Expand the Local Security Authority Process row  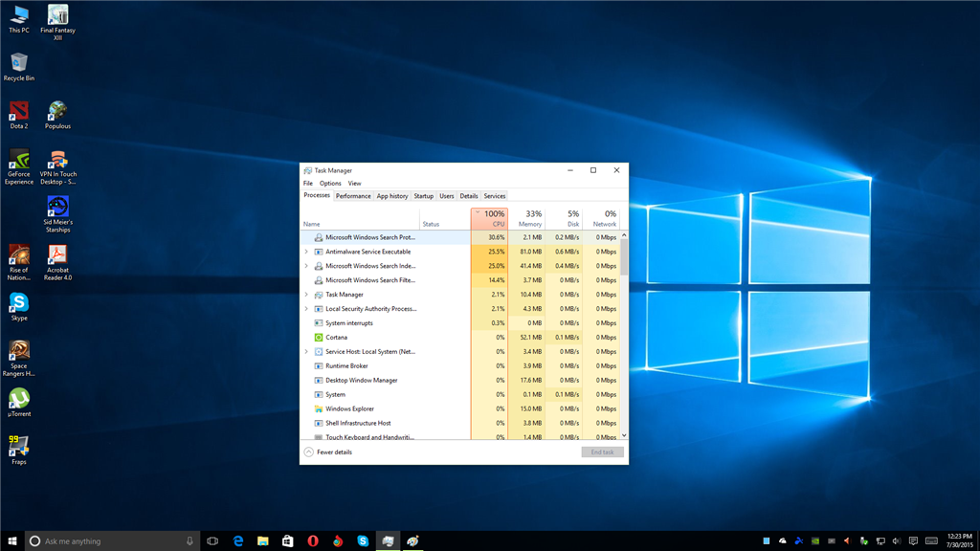pos(306,309)
